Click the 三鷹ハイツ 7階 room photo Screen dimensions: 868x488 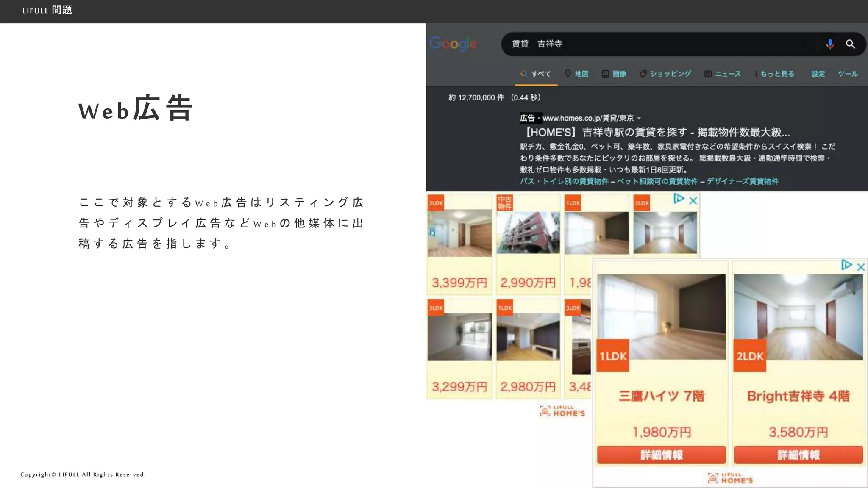661,316
